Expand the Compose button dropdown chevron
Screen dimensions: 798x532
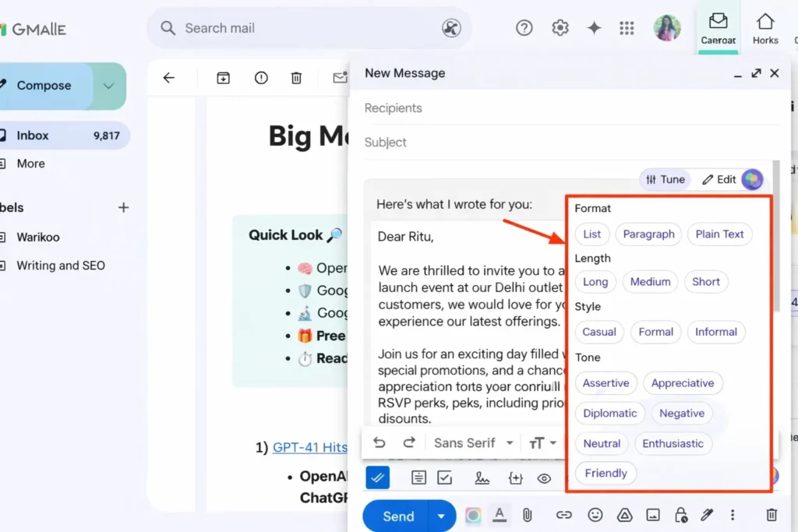[x=109, y=86]
